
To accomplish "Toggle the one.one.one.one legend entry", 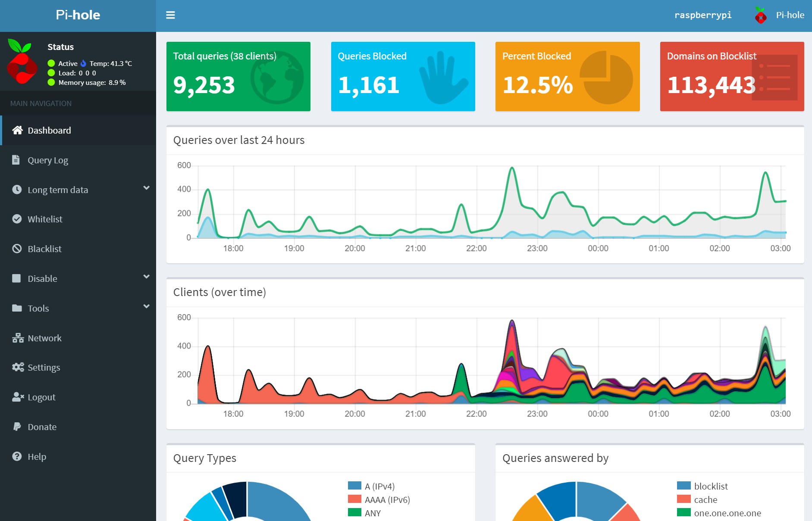I will [x=719, y=513].
